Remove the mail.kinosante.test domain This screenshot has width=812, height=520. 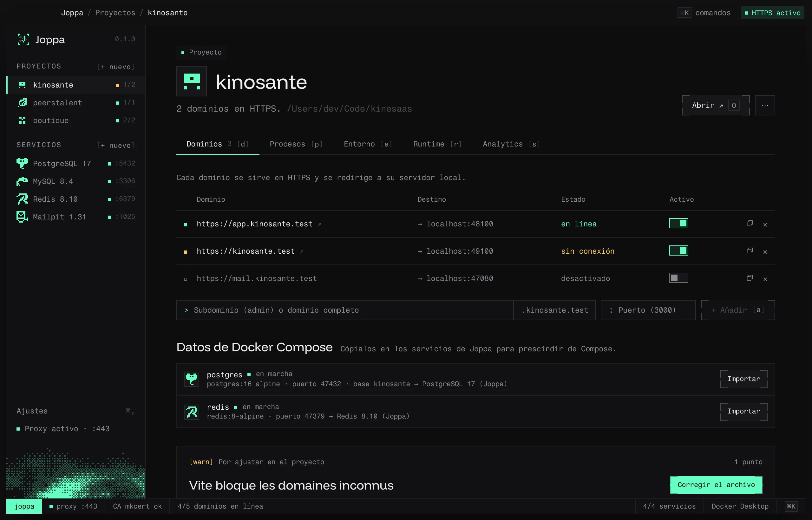coord(765,279)
